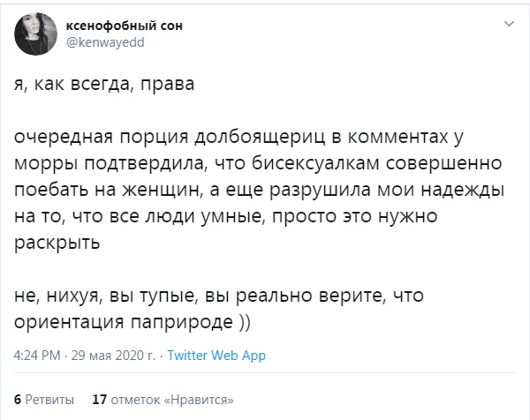
Task: Click the line starting «очередная порция»
Action: pos(238,138)
